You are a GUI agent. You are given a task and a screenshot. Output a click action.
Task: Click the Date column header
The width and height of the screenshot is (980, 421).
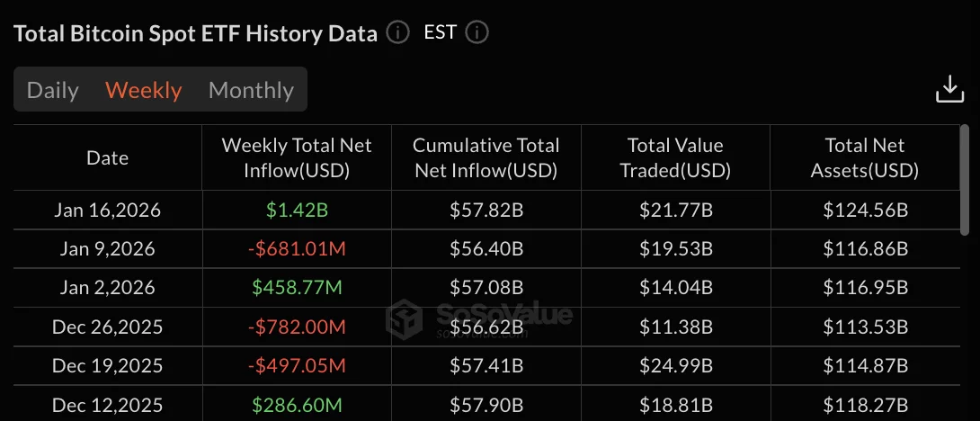click(107, 157)
